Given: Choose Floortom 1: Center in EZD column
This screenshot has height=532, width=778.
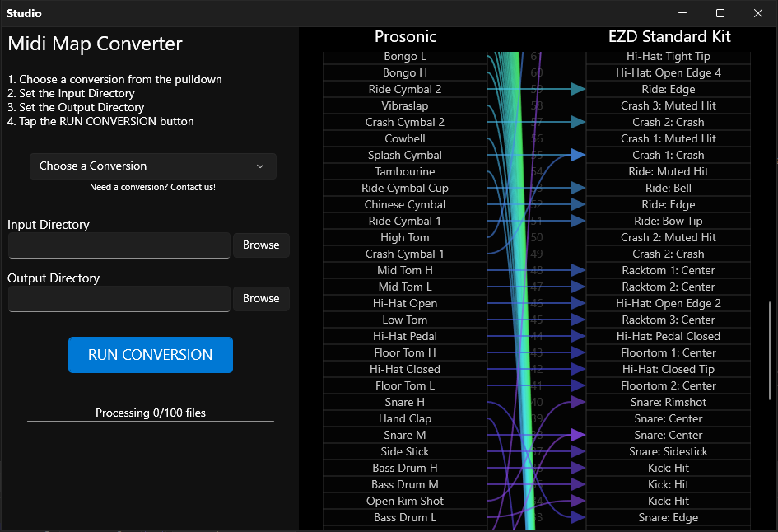Looking at the screenshot, I should coord(668,352).
